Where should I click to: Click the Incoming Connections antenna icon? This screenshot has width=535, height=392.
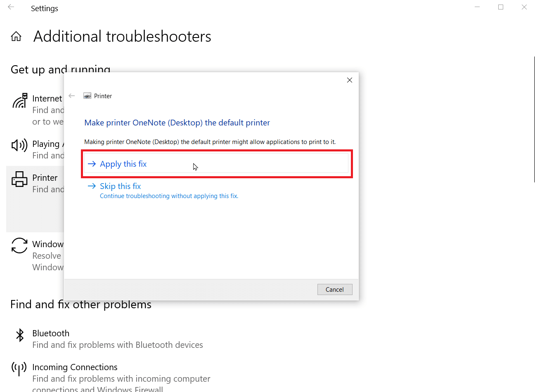[19, 368]
